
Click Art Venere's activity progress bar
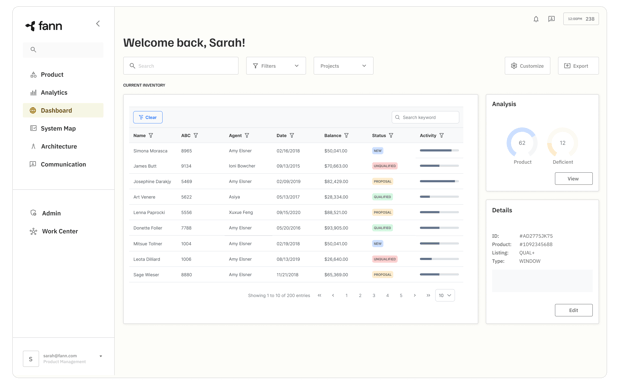point(439,197)
